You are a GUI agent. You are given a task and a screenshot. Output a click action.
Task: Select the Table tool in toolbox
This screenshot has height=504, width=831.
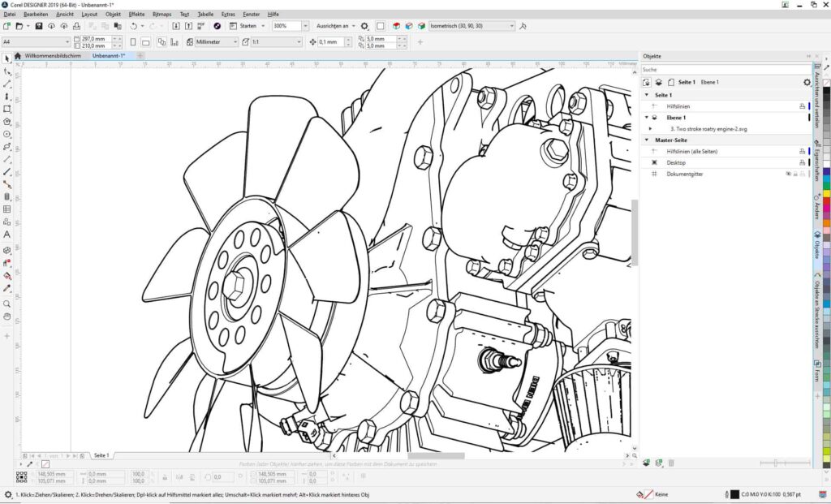pyautogui.click(x=6, y=209)
